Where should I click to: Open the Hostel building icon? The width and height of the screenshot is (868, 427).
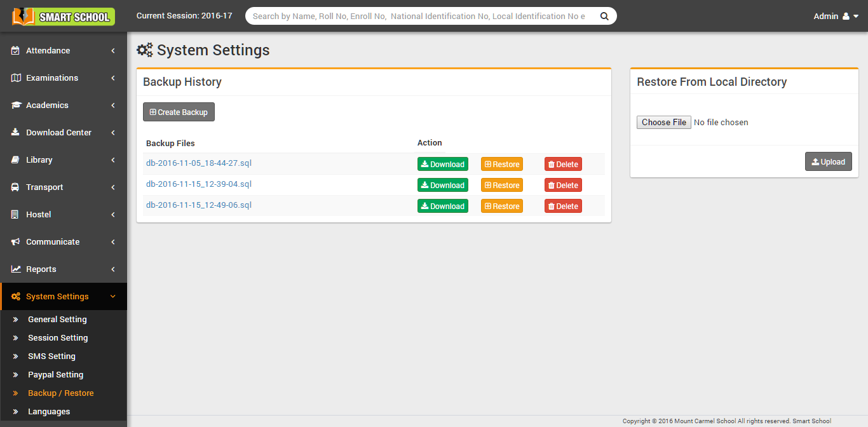click(15, 214)
